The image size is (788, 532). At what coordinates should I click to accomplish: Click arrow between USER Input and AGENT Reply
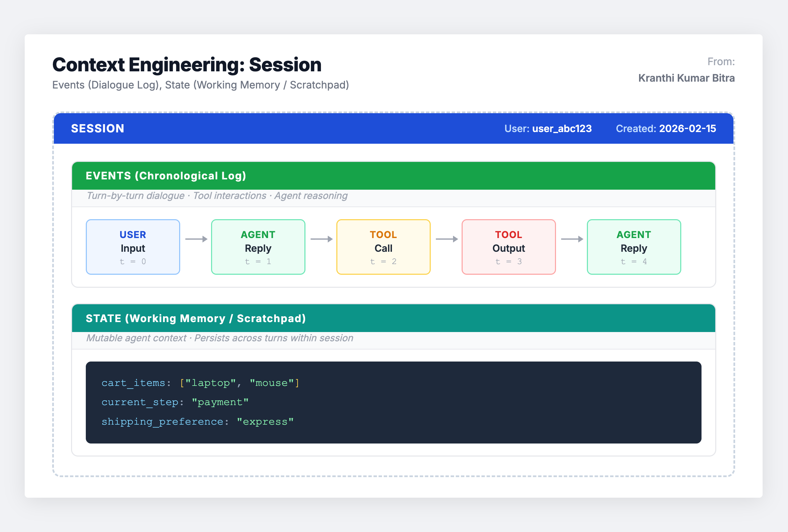(x=196, y=239)
